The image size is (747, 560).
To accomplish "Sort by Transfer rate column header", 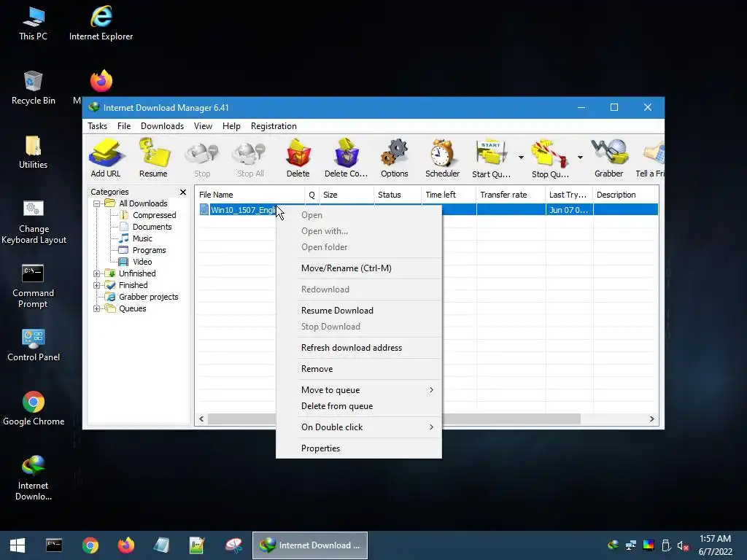I will point(511,195).
